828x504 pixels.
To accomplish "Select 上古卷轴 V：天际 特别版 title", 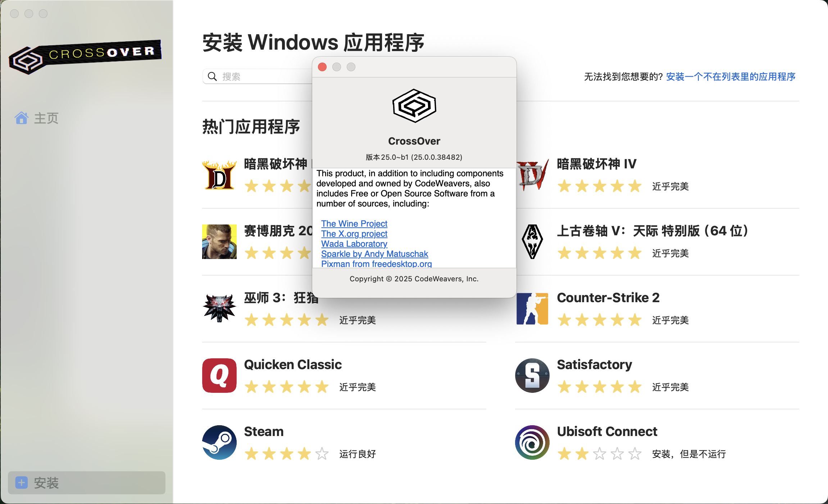I will click(653, 231).
